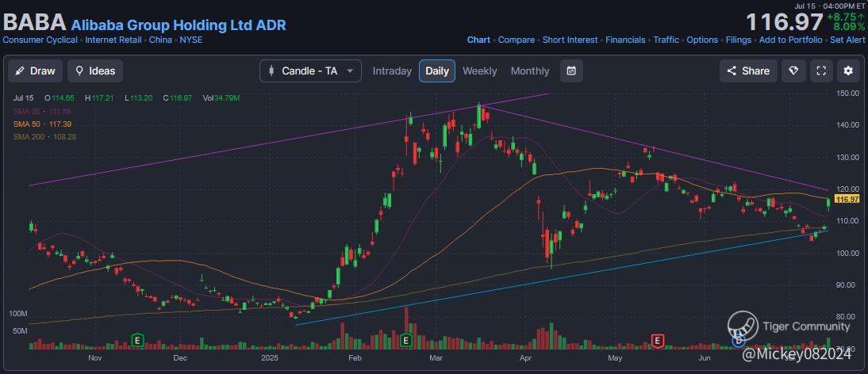Click the H 117.21 high readout
Image resolution: width=868 pixels, height=374 pixels.
point(100,97)
